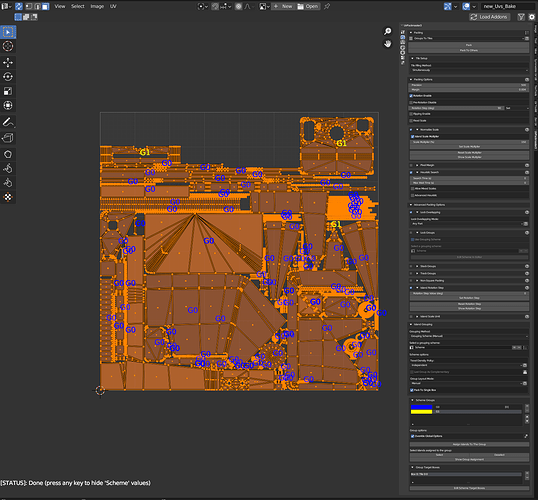Enable the Allow Mixed Scales checkbox
The image size is (538, 500).
412,188
